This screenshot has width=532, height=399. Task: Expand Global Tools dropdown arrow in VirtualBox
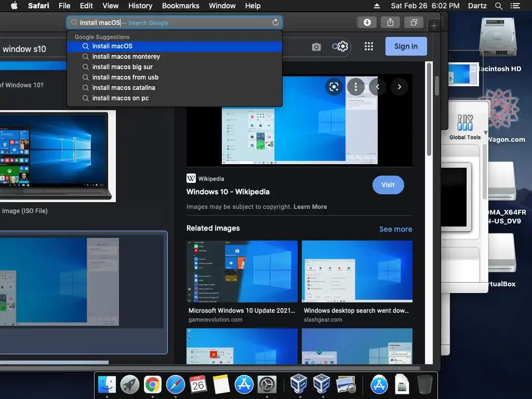[486, 132]
